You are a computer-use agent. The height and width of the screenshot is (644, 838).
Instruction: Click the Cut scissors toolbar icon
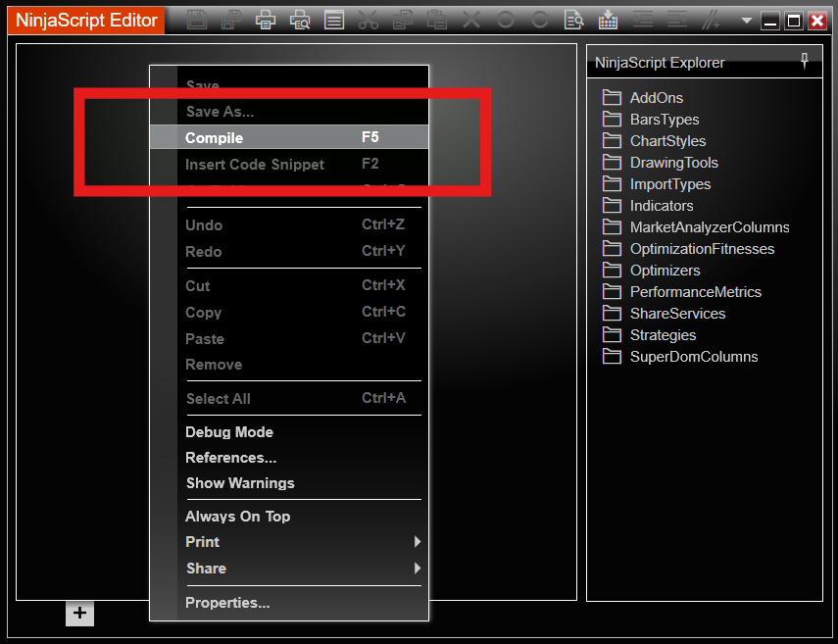(369, 20)
